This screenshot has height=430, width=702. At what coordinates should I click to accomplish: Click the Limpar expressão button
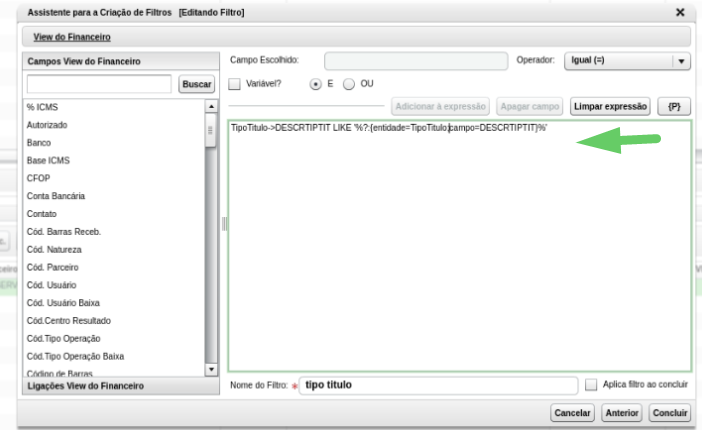click(x=610, y=107)
